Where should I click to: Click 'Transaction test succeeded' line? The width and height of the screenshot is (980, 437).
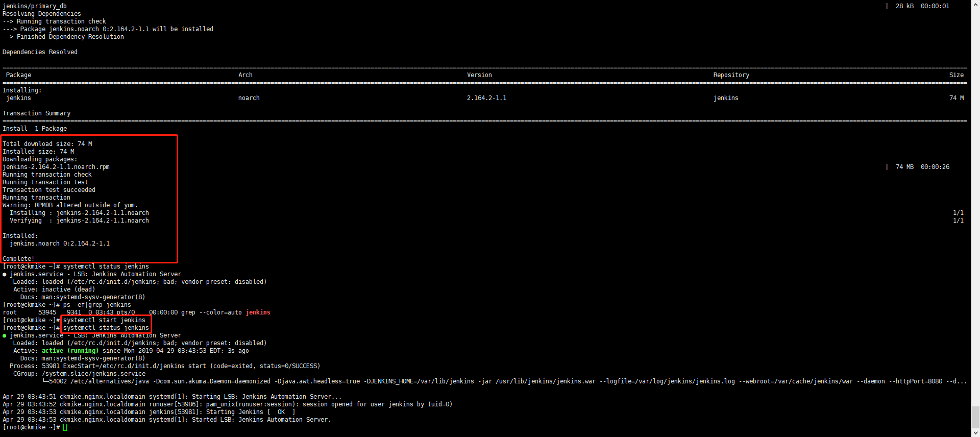(49, 190)
